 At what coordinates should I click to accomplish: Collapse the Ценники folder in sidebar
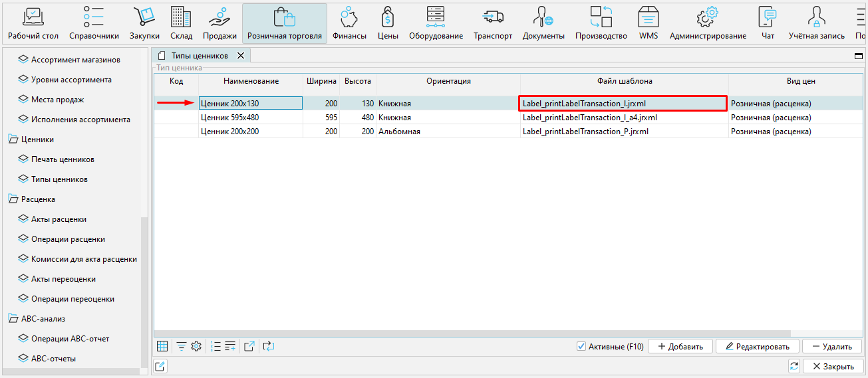tap(13, 140)
